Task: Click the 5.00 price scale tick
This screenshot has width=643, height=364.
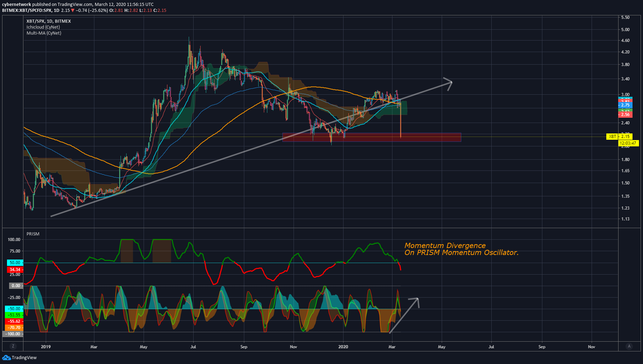Action: pos(625,30)
